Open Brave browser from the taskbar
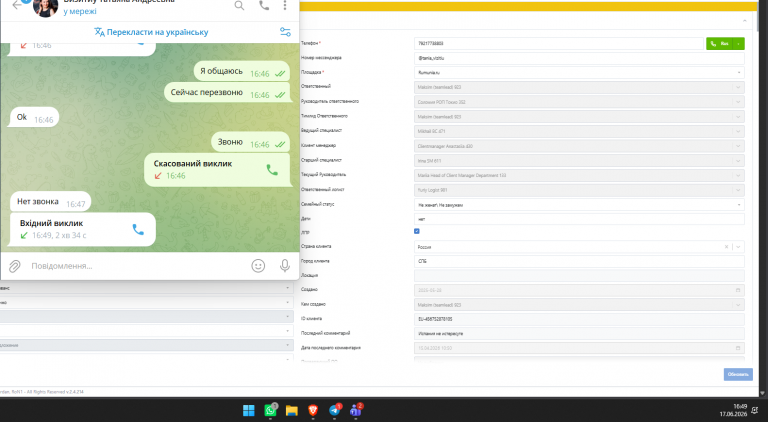The image size is (768, 422). [x=313, y=410]
